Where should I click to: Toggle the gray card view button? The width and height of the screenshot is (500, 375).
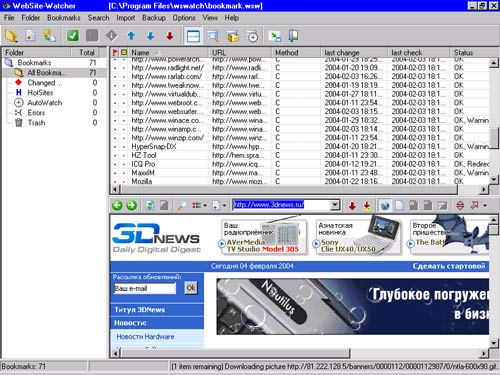[442, 205]
